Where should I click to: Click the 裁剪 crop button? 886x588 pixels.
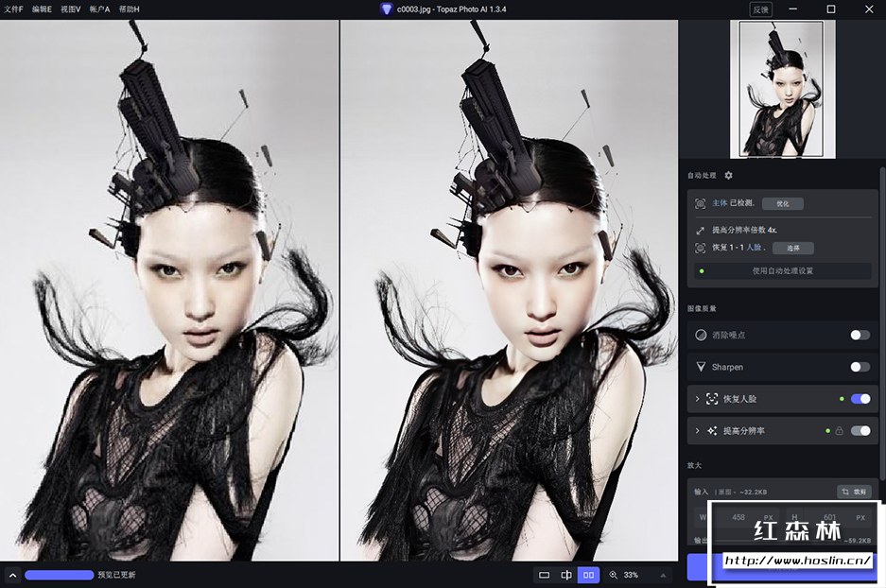(x=854, y=492)
